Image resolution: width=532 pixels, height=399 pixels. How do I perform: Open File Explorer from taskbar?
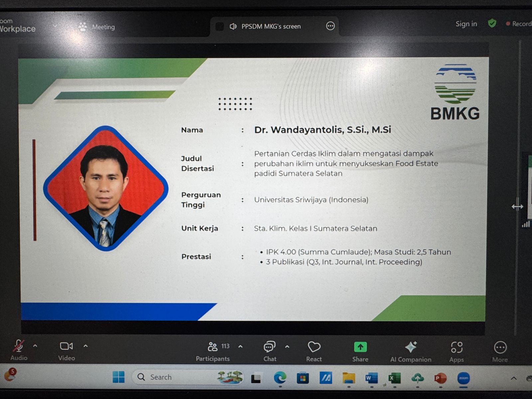tap(349, 378)
